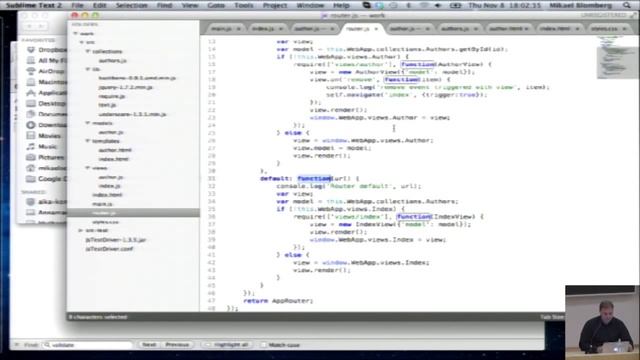640x360 pixels.
Task: Close the router.js tab
Action: pos(376,29)
